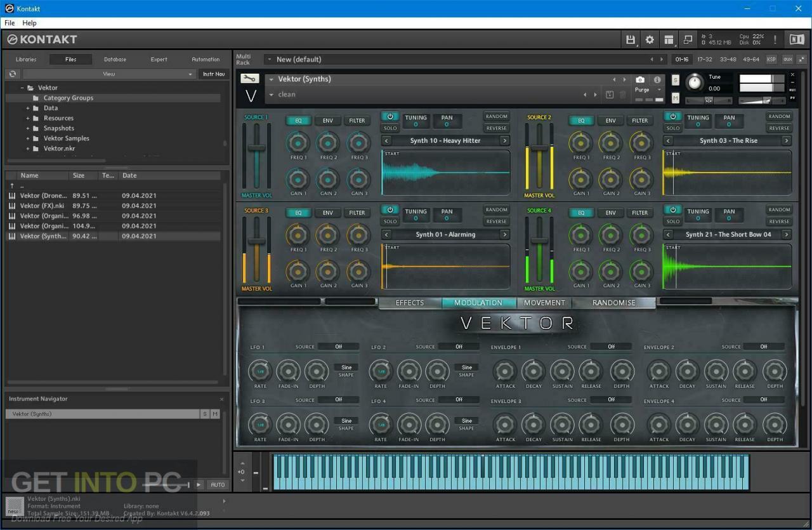The image size is (812, 530).
Task: Click the FILTER button on Source 3
Action: [x=357, y=213]
